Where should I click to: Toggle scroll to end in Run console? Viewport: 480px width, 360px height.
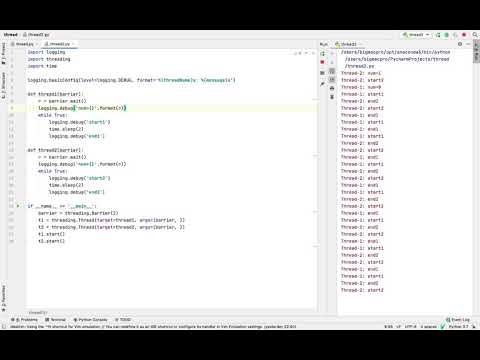(332, 80)
